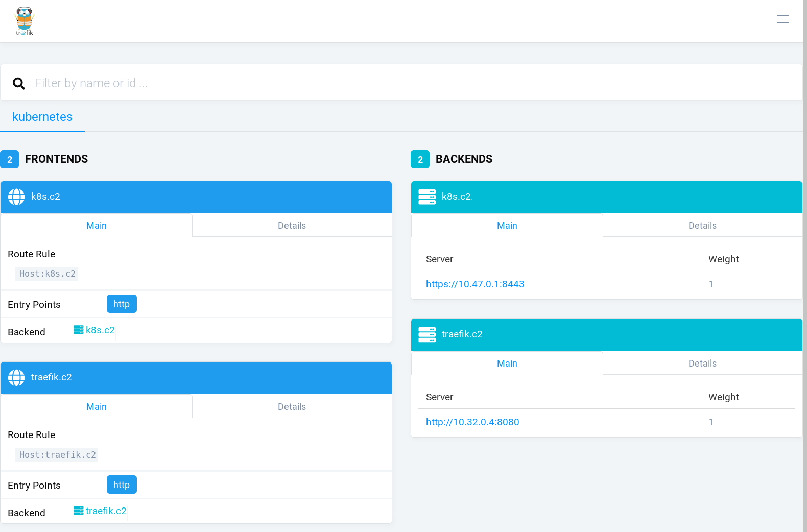Click server icon beside k8s.c2 backend link
Screen dimensions: 807x532
tap(79, 330)
